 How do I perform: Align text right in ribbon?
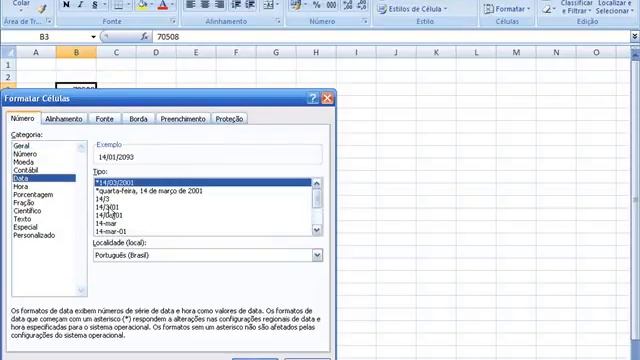(x=220, y=4)
